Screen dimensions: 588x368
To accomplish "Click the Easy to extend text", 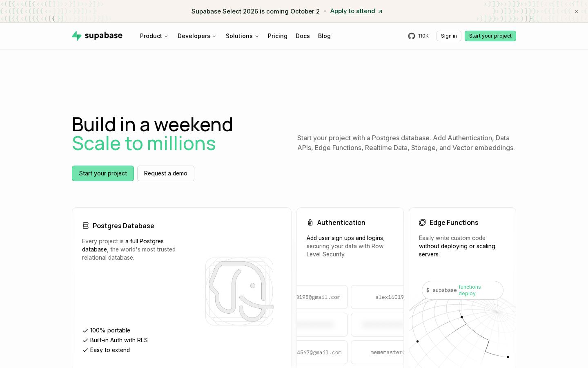I will pyautogui.click(x=110, y=350).
